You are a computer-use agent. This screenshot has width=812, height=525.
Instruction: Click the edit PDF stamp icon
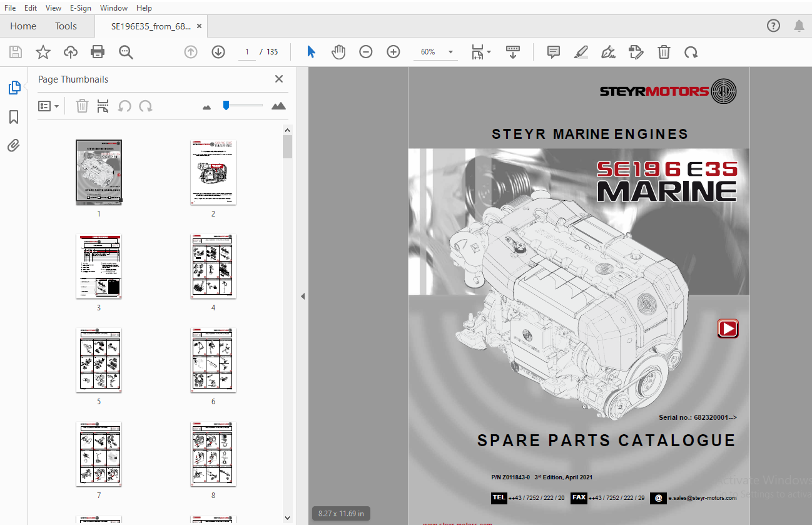click(636, 52)
